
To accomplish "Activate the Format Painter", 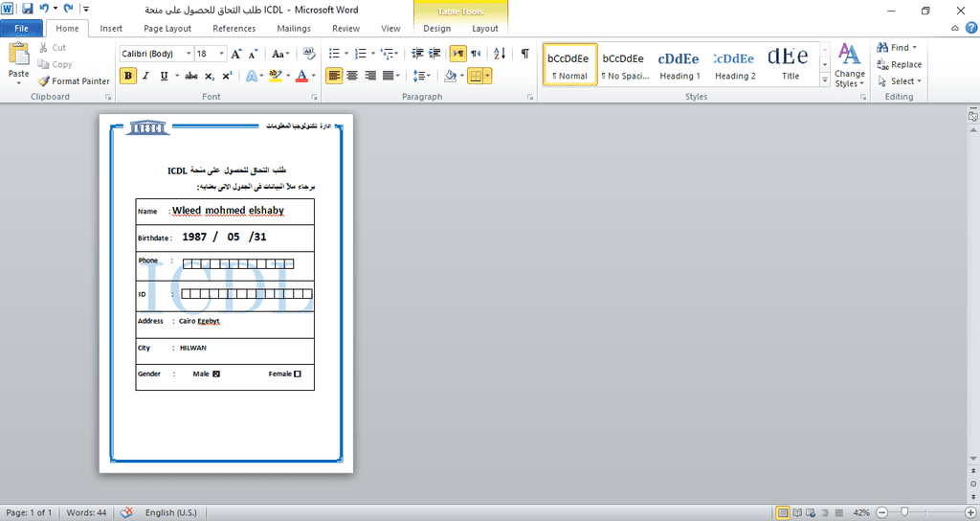I will 74,81.
